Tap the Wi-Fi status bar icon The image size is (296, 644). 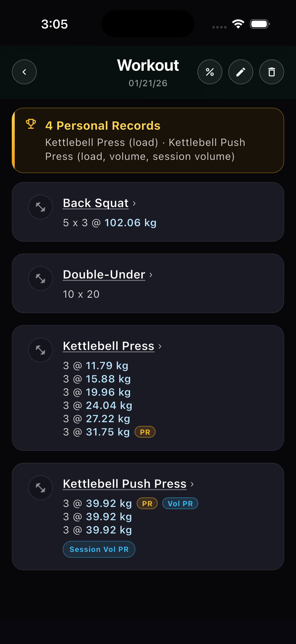[x=238, y=24]
